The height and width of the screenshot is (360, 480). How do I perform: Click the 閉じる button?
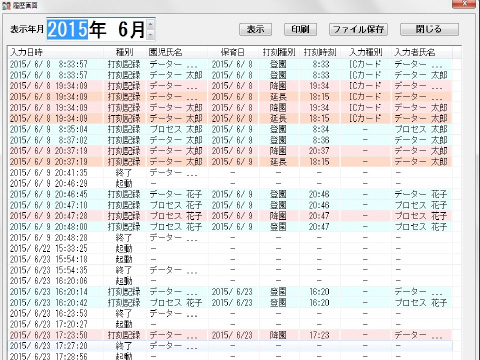[429, 29]
